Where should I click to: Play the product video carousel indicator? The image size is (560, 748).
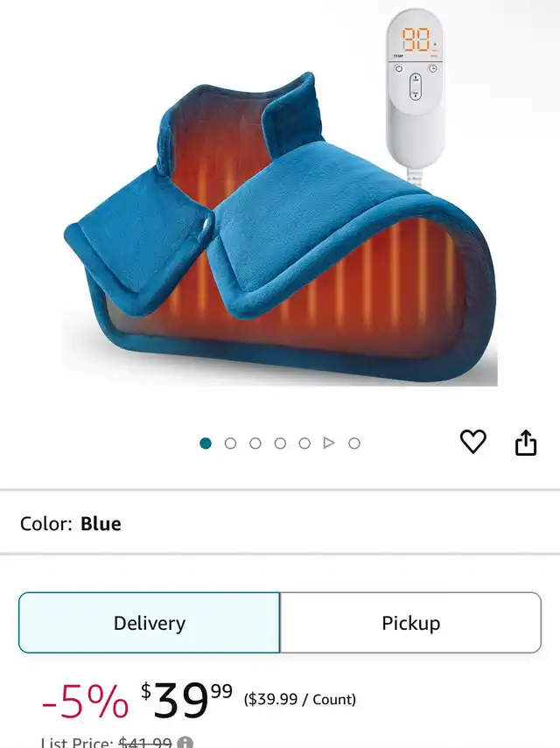pos(329,444)
